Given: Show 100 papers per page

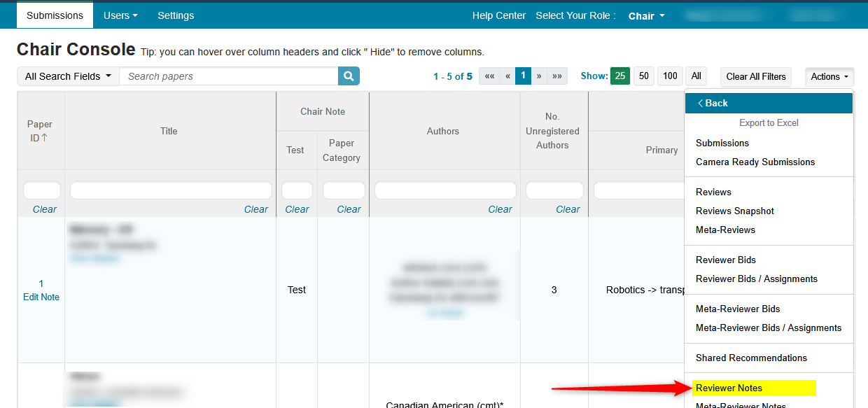Looking at the screenshot, I should [670, 76].
